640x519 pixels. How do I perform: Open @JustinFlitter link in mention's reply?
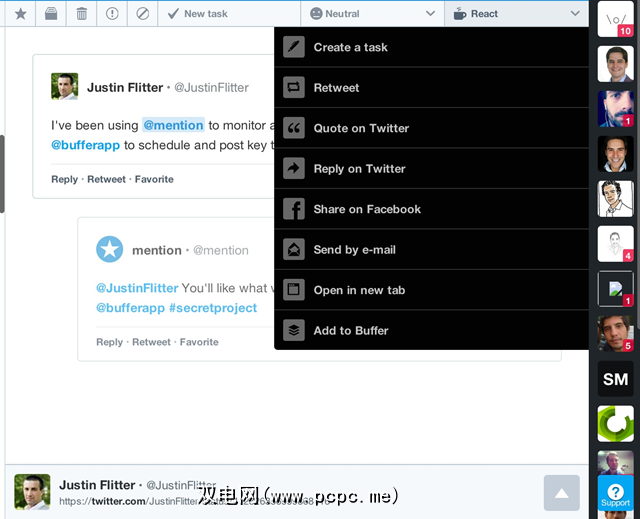(137, 288)
